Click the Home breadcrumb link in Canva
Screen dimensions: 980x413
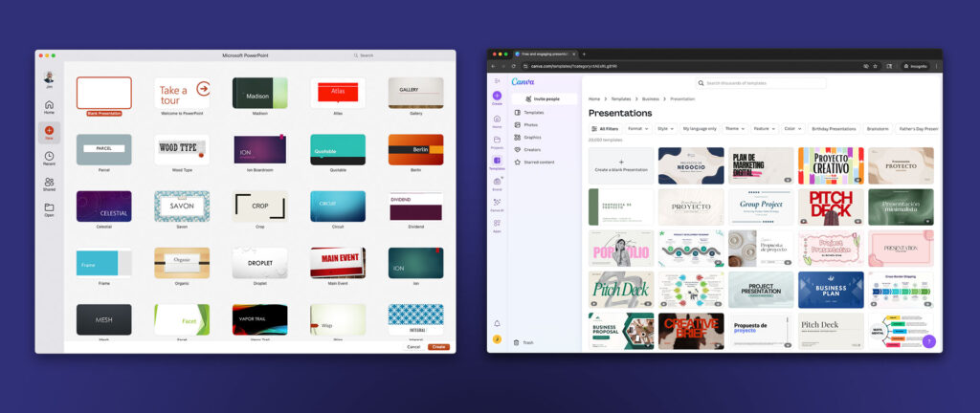pyautogui.click(x=593, y=99)
